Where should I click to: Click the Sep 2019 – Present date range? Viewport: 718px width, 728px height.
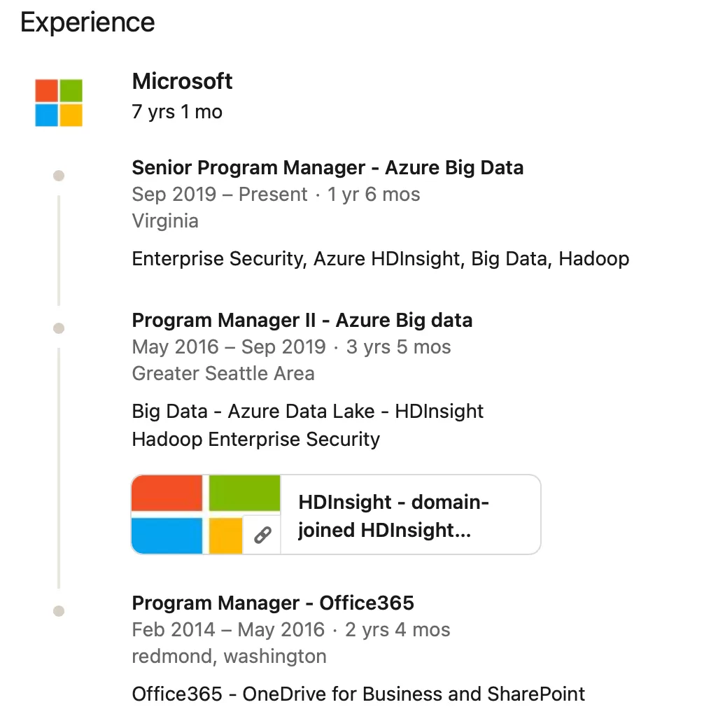tap(220, 194)
